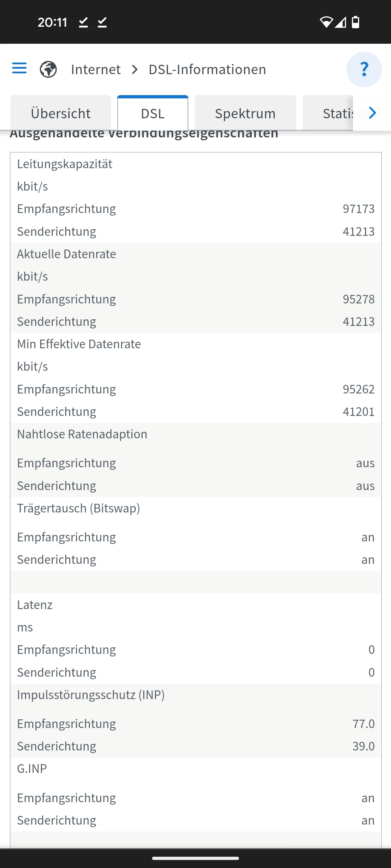
Task: Select the DSL tab
Action: click(x=153, y=114)
